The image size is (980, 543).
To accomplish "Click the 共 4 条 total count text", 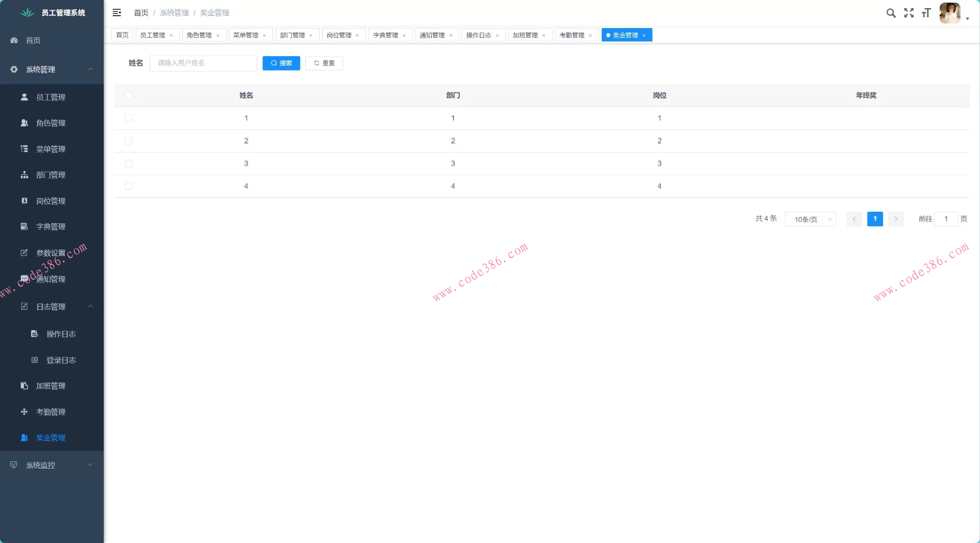I will (766, 218).
